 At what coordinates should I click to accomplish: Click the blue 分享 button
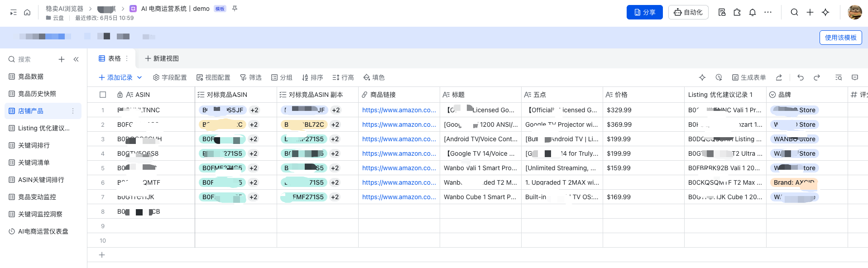(x=644, y=12)
